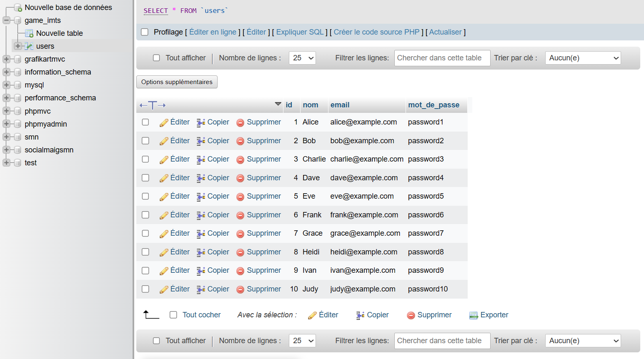Open the Expliquer SQL link

(x=300, y=32)
